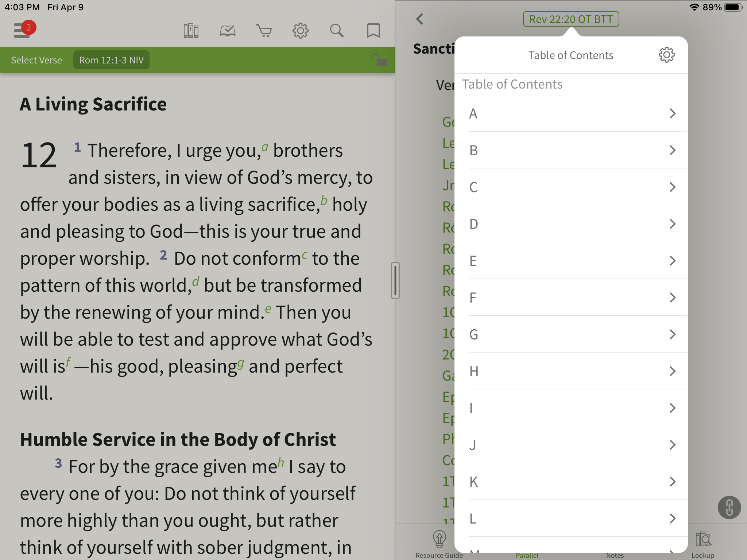Screen dimensions: 747x560
Task: Switch to the Parallel tab
Action: (527, 555)
